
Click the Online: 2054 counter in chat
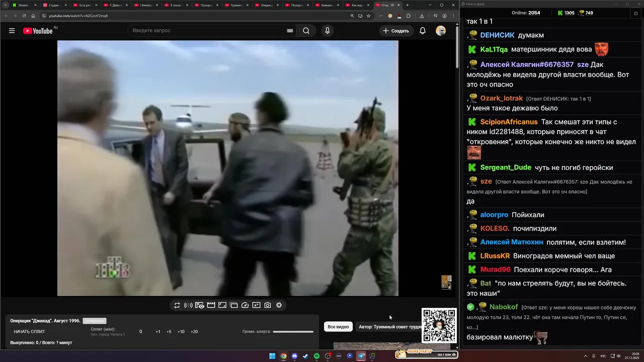526,13
